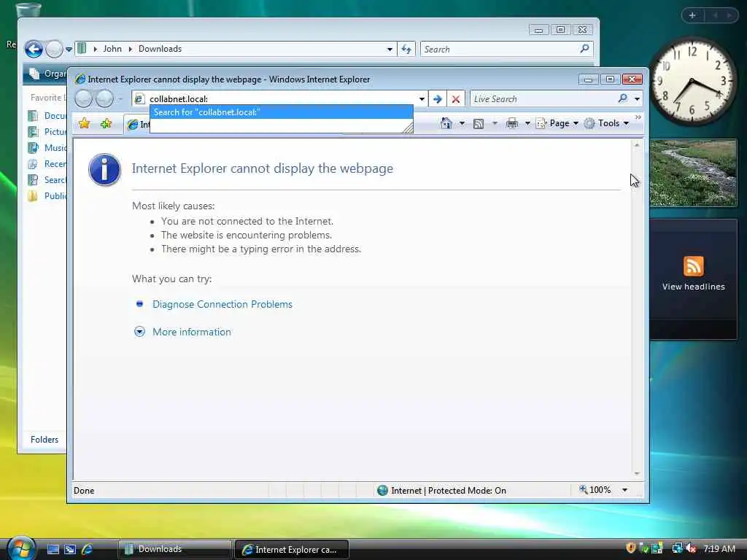Click the analog clock gadget
Screen dimensions: 747x560
coord(693,80)
